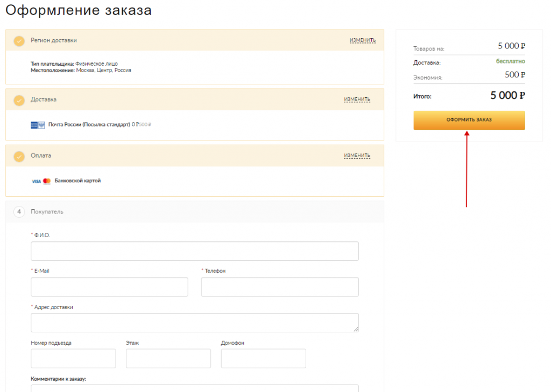Click the checkmark icon beside Регион доставки
Viewport: 551px width, 392px height.
click(x=19, y=41)
